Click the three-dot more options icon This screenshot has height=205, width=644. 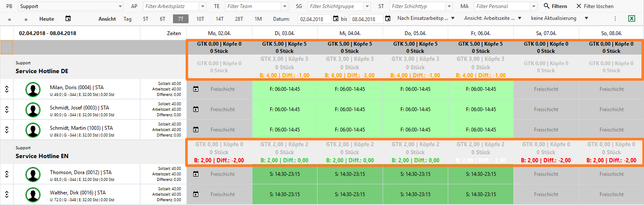[x=615, y=19]
